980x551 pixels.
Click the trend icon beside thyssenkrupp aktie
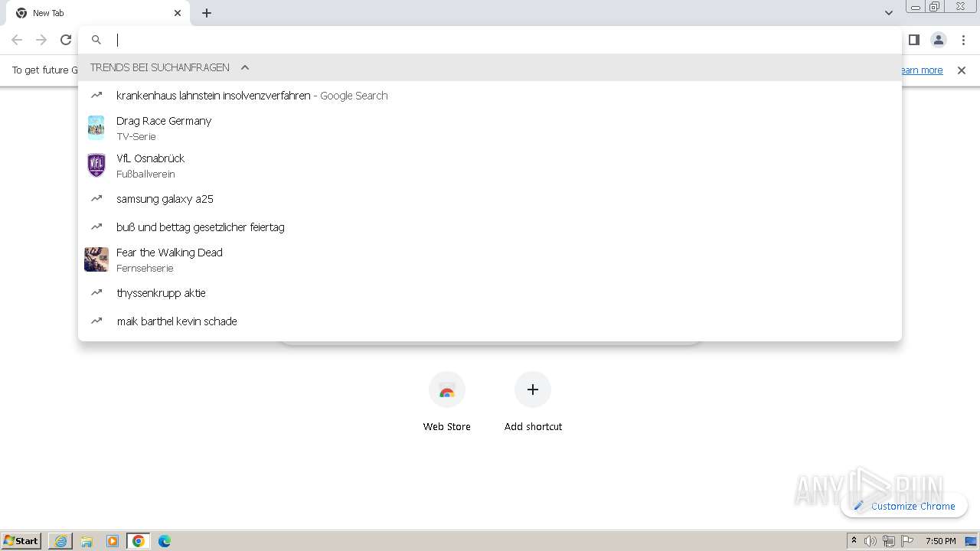(x=96, y=293)
